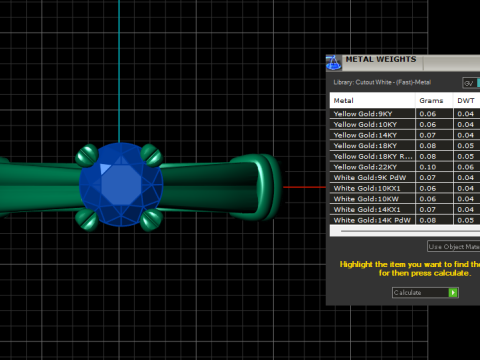Select the Yellow Gold:14KY row
The width and height of the screenshot is (480, 360).
pos(405,135)
